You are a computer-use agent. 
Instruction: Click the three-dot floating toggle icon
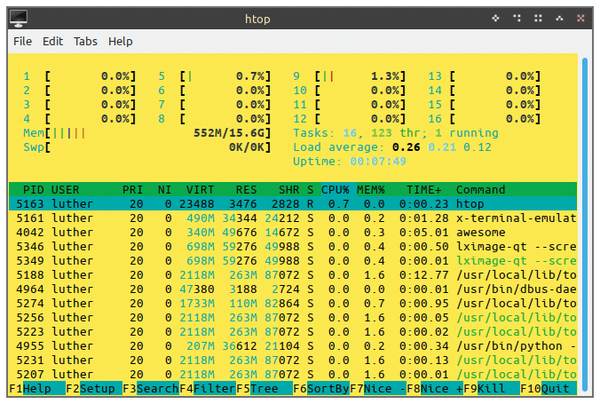[517, 18]
